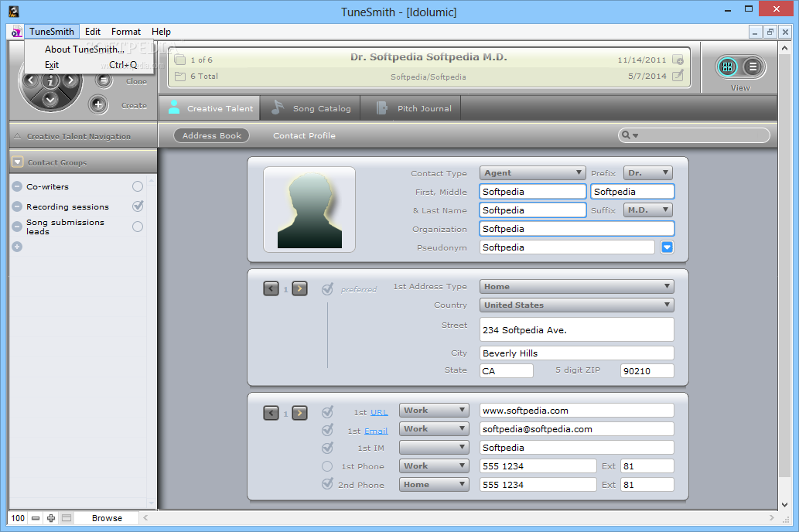This screenshot has height=532, width=799.
Task: Switch to grid form view icon
Action: (727, 66)
